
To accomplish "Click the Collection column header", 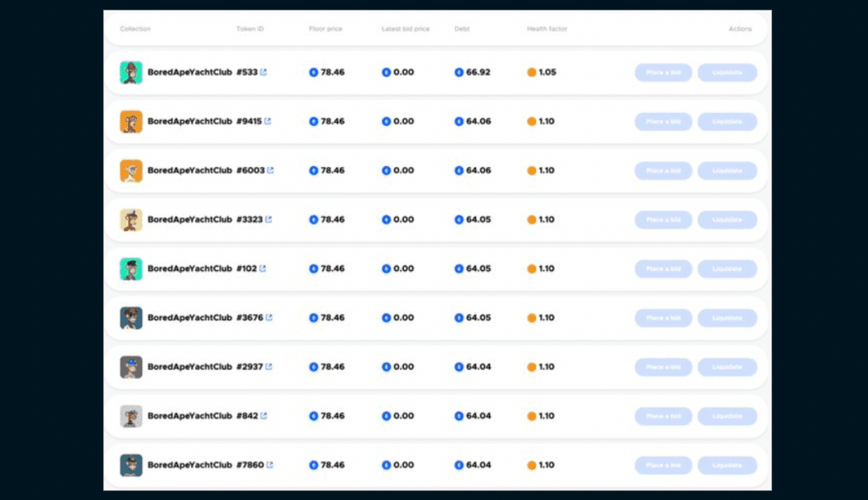I will tap(135, 29).
